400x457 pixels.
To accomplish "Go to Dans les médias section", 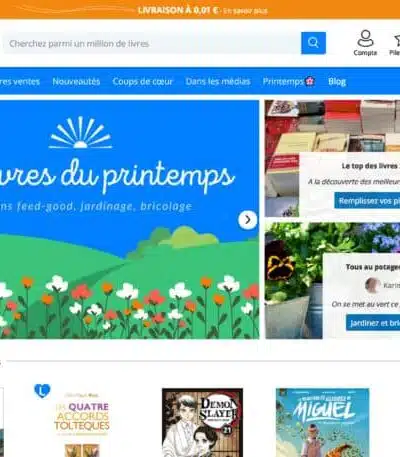I will 218,81.
